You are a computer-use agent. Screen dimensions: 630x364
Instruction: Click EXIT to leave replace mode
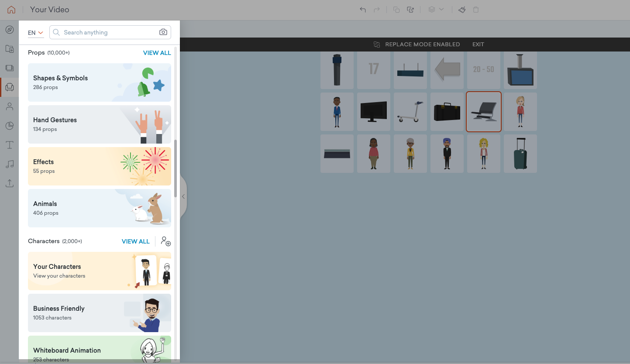[478, 45]
